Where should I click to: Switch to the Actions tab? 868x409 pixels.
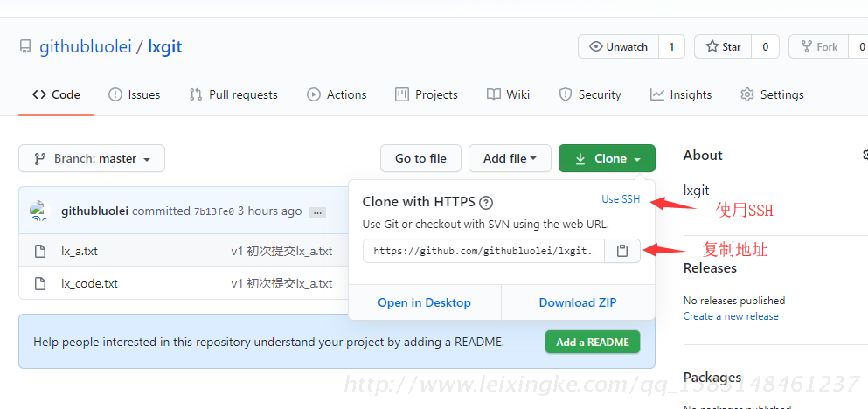pos(337,94)
